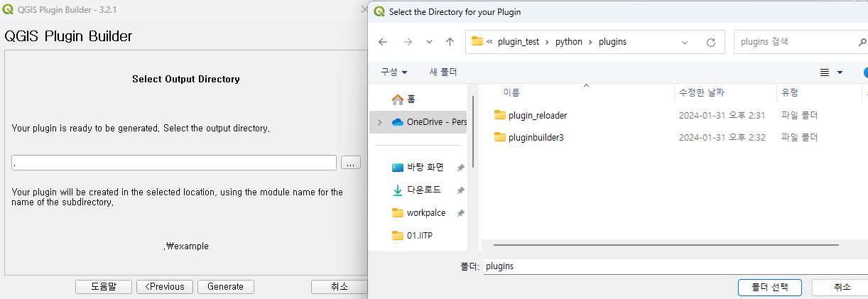Viewport: 868px width, 299px height.
Task: Open the view layout options
Action: [x=825, y=72]
